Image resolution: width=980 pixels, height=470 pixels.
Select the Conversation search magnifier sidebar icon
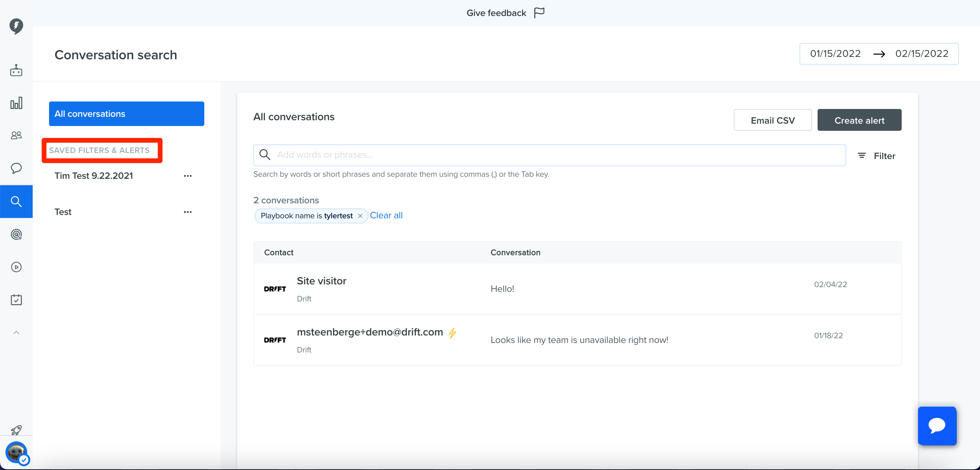pyautogui.click(x=16, y=201)
